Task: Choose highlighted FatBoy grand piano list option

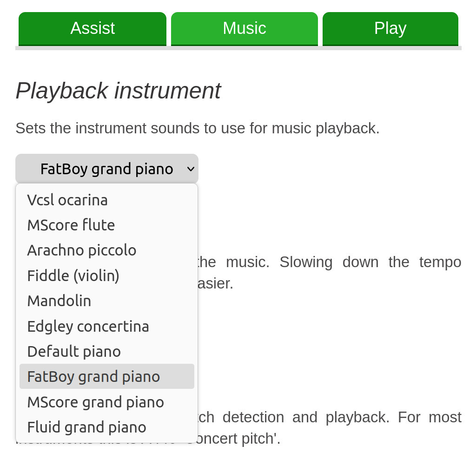Action: pyautogui.click(x=93, y=376)
